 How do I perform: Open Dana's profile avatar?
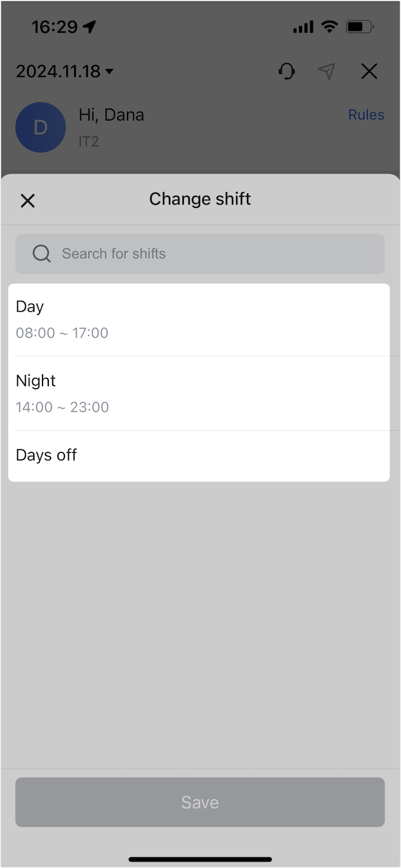(41, 127)
